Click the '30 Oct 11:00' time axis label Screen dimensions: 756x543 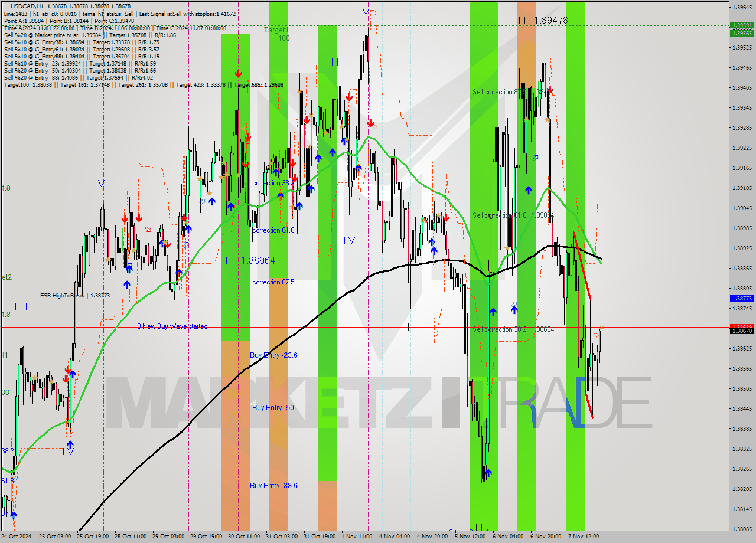point(243,537)
